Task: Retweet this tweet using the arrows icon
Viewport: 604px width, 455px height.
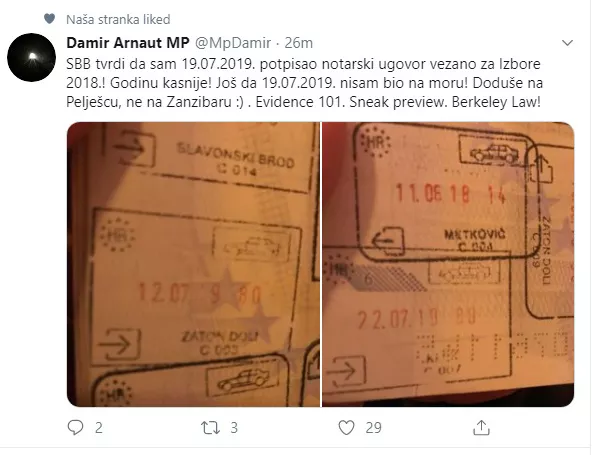Action: [x=210, y=428]
